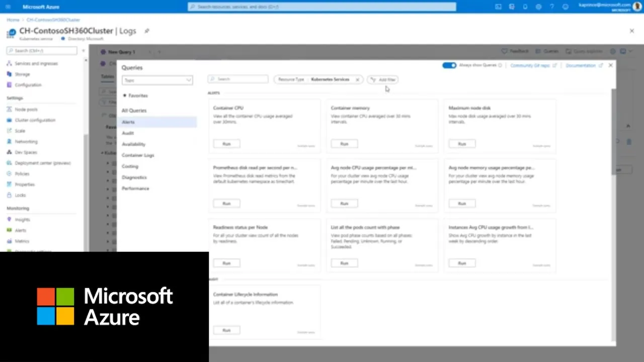Run the Avg node CPU usage percentage query
Screen dimensions: 644x362
click(344, 204)
